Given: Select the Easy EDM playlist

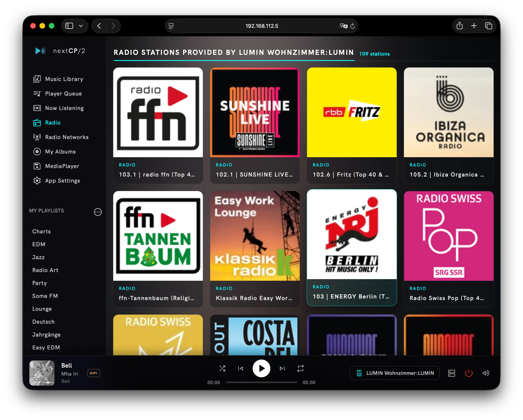Looking at the screenshot, I should [46, 347].
